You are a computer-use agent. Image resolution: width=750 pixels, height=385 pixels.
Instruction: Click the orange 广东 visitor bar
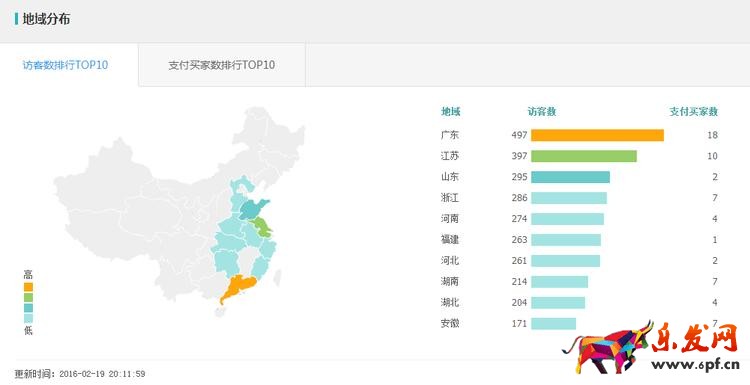[597, 135]
